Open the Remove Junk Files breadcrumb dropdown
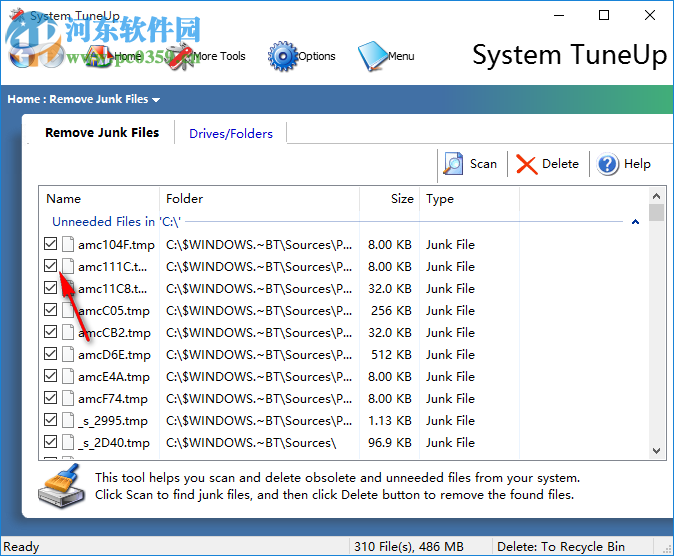 pyautogui.click(x=156, y=100)
